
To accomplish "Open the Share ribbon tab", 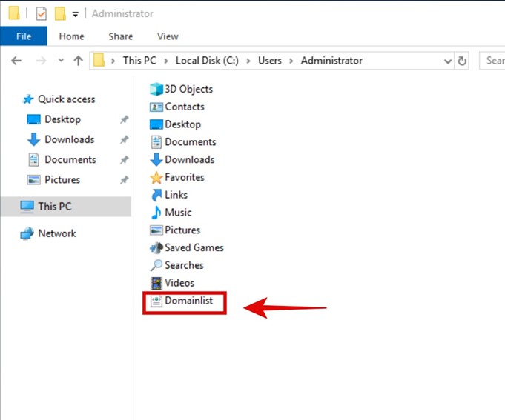I will (x=120, y=36).
